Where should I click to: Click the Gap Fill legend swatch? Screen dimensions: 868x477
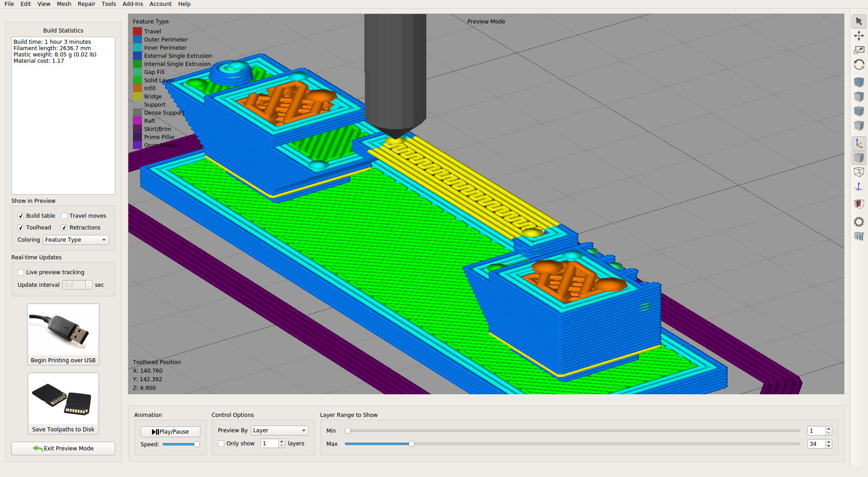tap(137, 72)
